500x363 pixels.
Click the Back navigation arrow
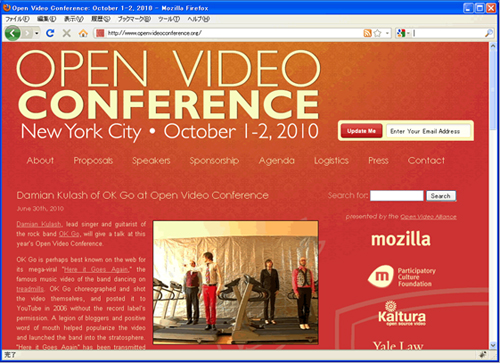click(x=12, y=33)
